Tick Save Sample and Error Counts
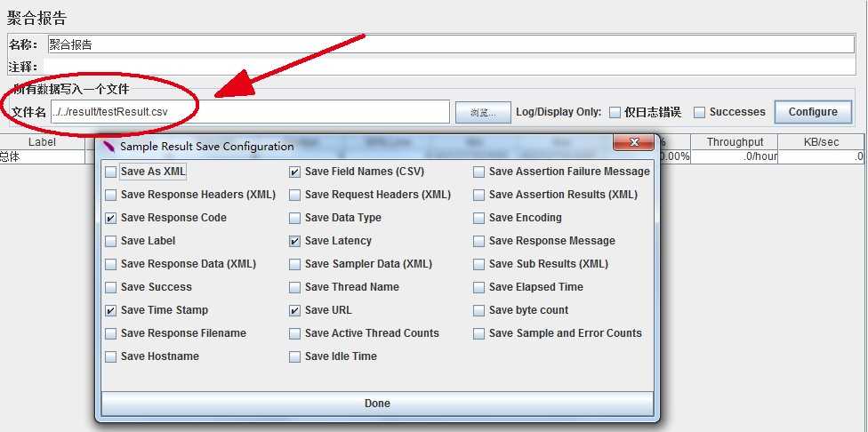The width and height of the screenshot is (868, 432). click(x=478, y=334)
